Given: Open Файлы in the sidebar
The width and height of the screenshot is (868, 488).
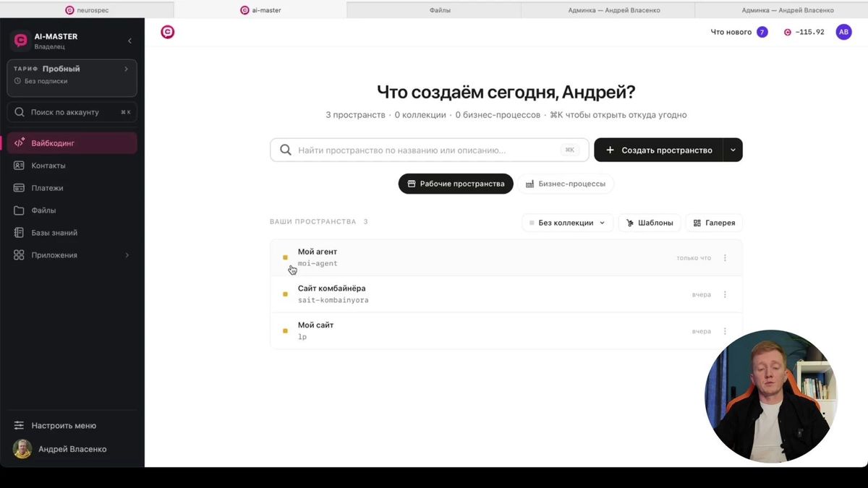Looking at the screenshot, I should [72, 210].
